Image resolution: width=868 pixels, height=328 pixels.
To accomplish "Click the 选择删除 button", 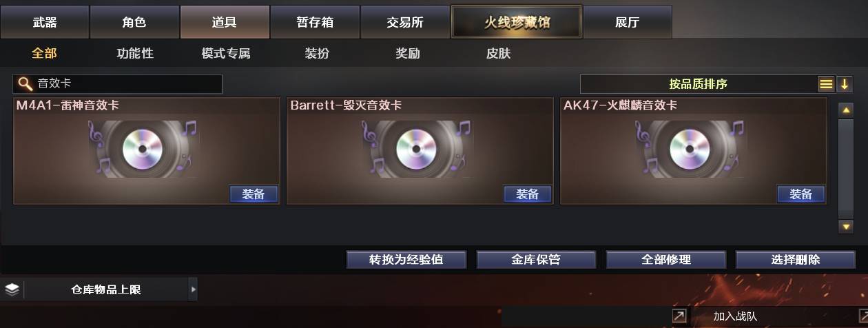I will coord(796,260).
